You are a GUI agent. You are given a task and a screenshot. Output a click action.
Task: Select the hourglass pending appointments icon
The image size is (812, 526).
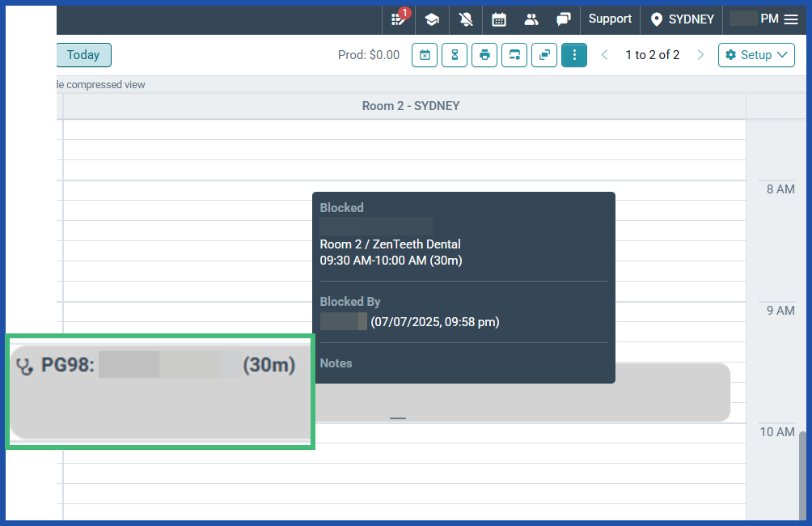(455, 55)
